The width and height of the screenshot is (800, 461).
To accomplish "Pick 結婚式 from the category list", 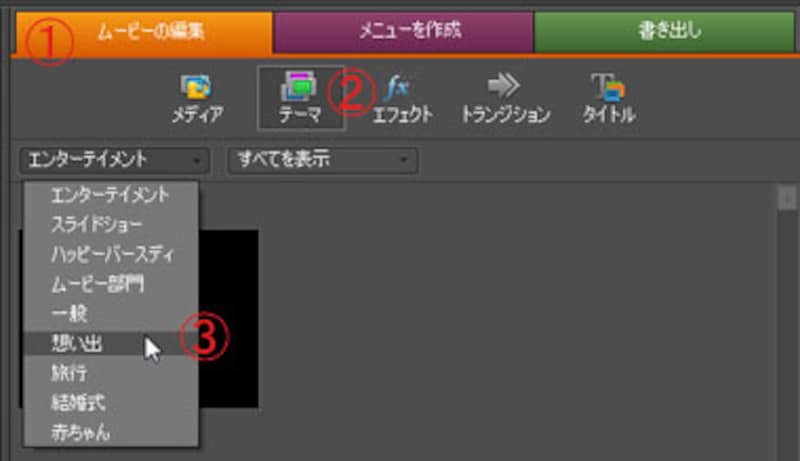I will pyautogui.click(x=76, y=404).
